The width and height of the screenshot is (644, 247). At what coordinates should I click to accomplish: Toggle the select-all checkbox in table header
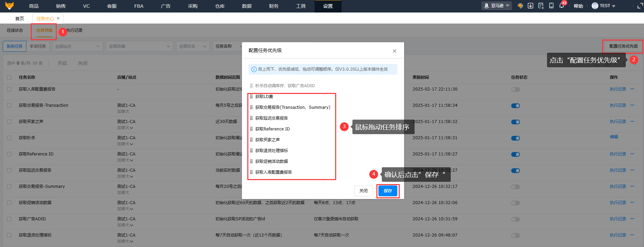(x=9, y=77)
